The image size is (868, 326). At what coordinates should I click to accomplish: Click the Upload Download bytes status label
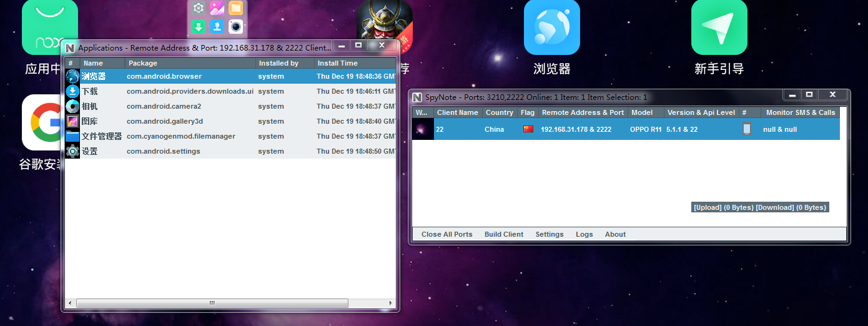pos(760,207)
